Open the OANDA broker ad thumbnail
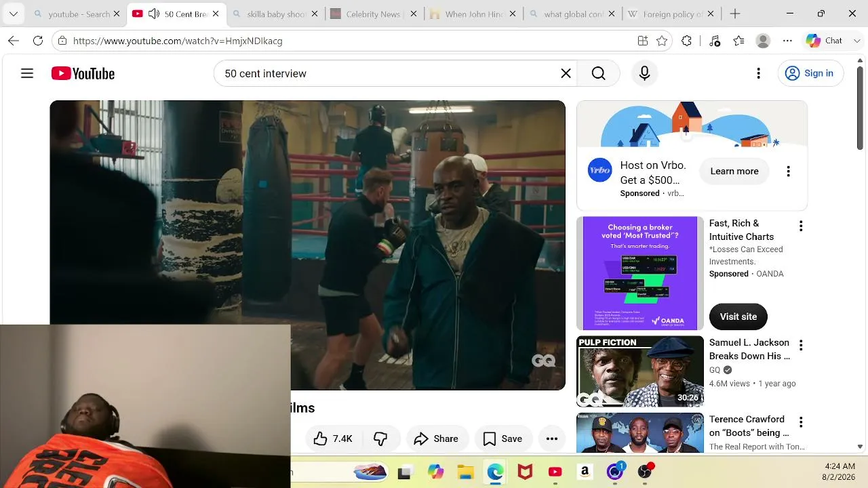 [640, 273]
